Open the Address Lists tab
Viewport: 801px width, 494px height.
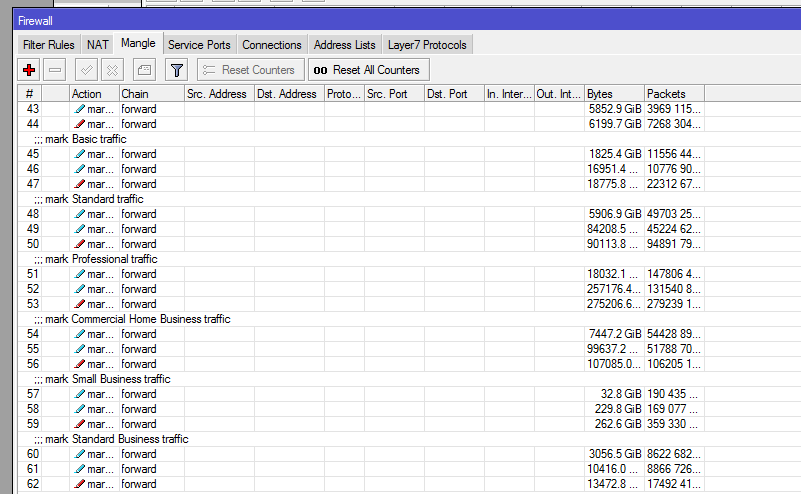(345, 45)
